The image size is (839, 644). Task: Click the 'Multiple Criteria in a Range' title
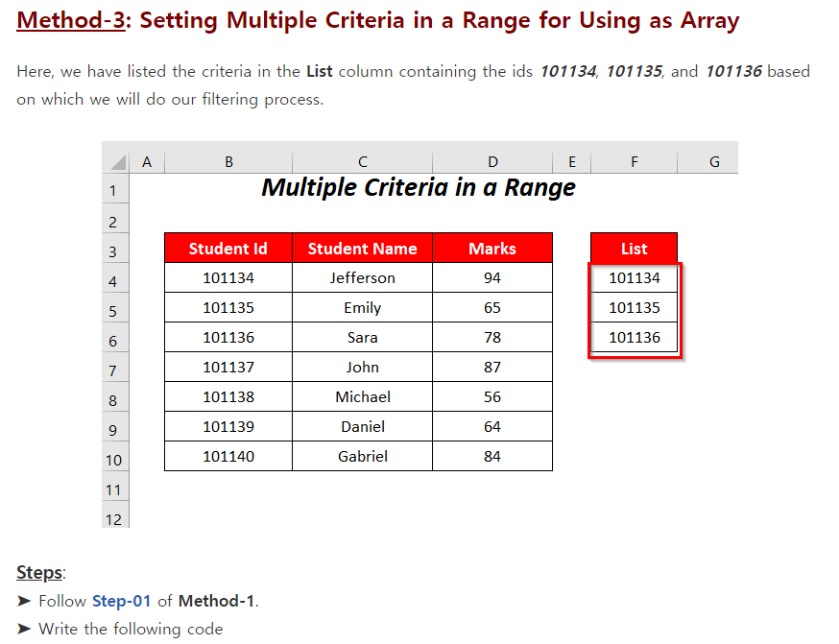419,188
